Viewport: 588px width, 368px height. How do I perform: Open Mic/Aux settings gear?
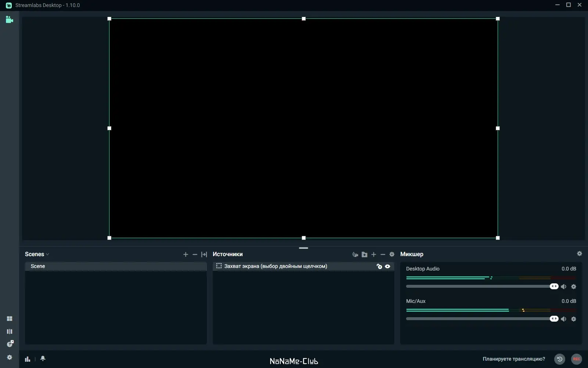click(x=574, y=319)
